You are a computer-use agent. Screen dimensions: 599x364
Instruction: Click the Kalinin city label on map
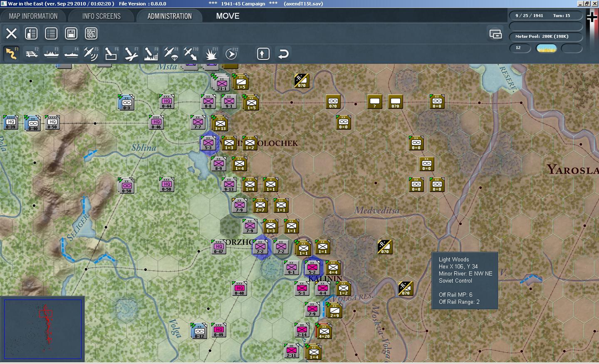325,278
